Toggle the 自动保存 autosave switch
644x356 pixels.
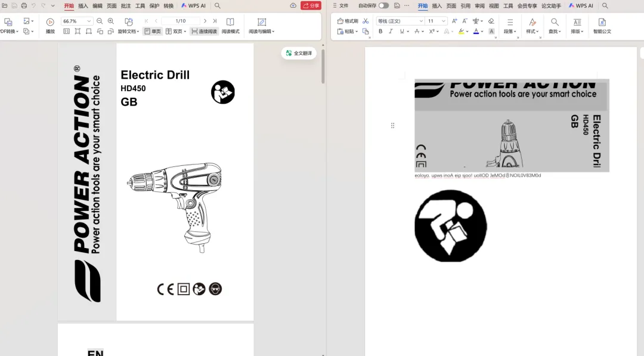(x=383, y=6)
